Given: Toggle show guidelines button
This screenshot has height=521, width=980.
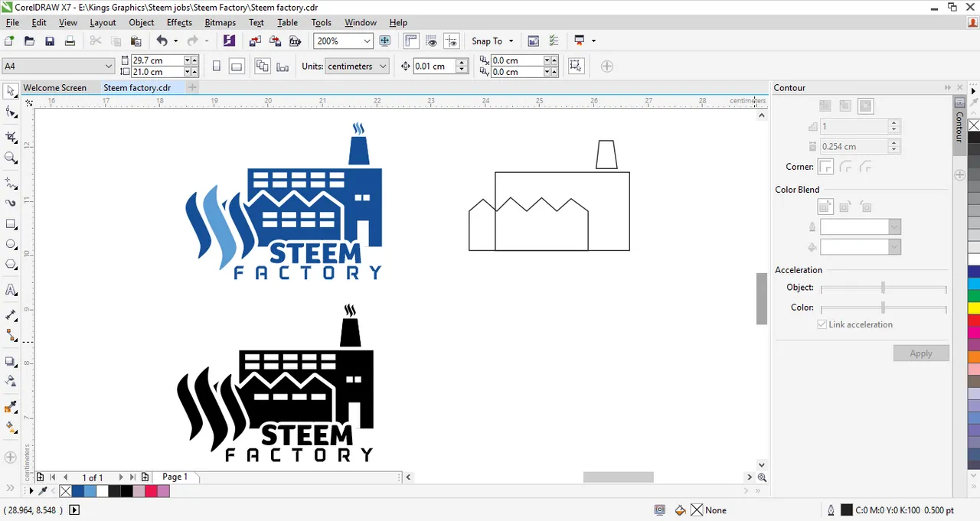Looking at the screenshot, I should [452, 41].
